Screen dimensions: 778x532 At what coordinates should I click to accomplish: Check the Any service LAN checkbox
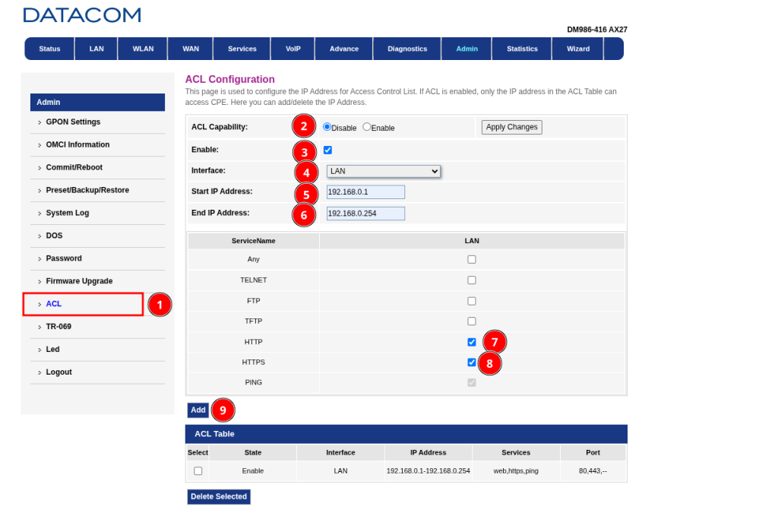click(472, 260)
